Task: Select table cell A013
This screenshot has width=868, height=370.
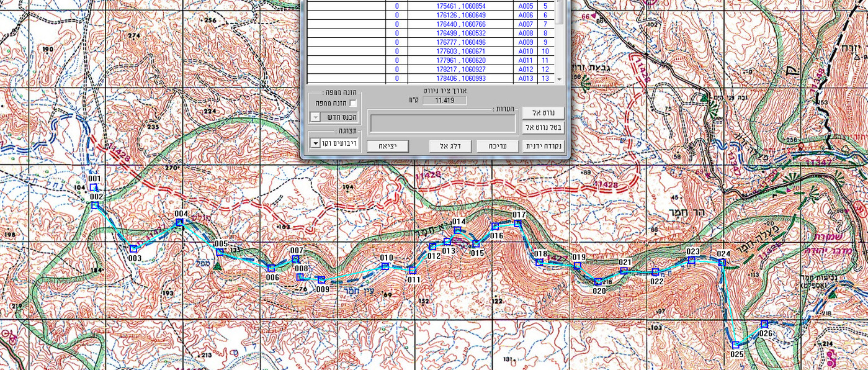Action: pyautogui.click(x=526, y=78)
